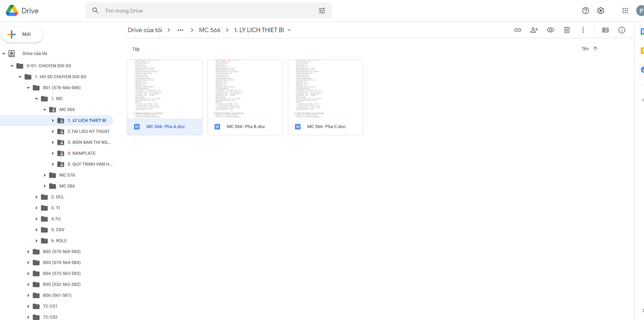Show details info panel
The height and width of the screenshot is (320, 644).
point(621,30)
